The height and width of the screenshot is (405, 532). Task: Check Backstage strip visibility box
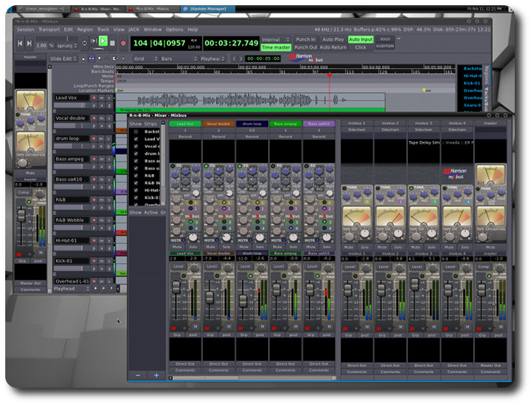pos(136,131)
